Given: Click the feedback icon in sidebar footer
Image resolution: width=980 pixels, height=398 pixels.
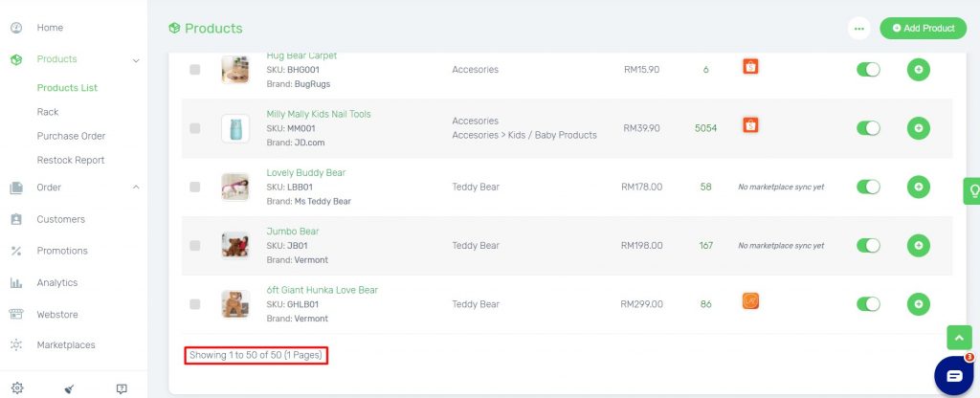Looking at the screenshot, I should point(122,388).
